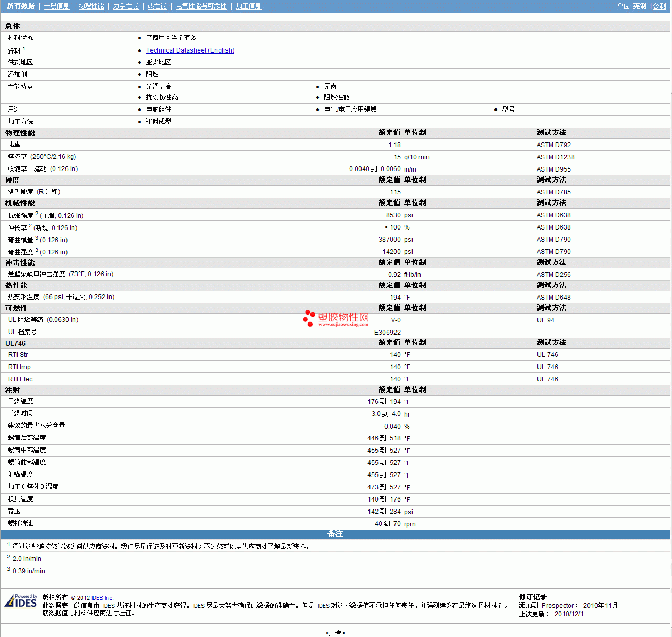The width and height of the screenshot is (672, 637).
Task: Click the RTI Str row label
Action: coord(18,355)
